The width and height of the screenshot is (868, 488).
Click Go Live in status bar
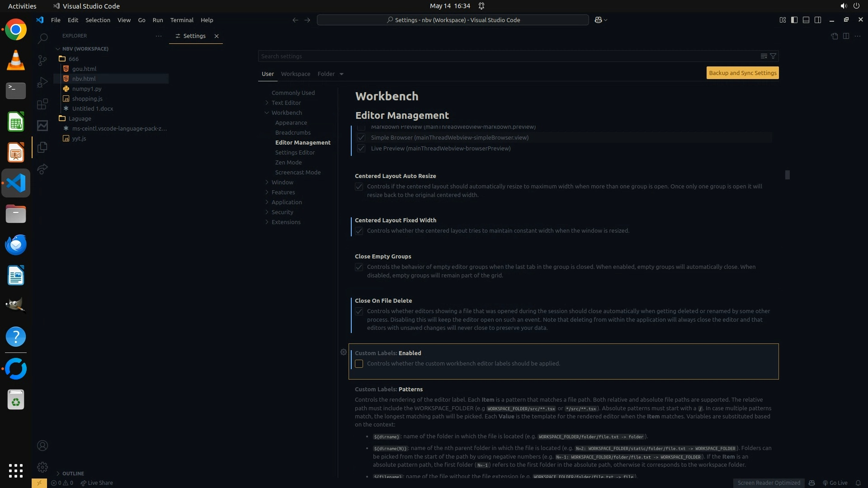coord(835,483)
